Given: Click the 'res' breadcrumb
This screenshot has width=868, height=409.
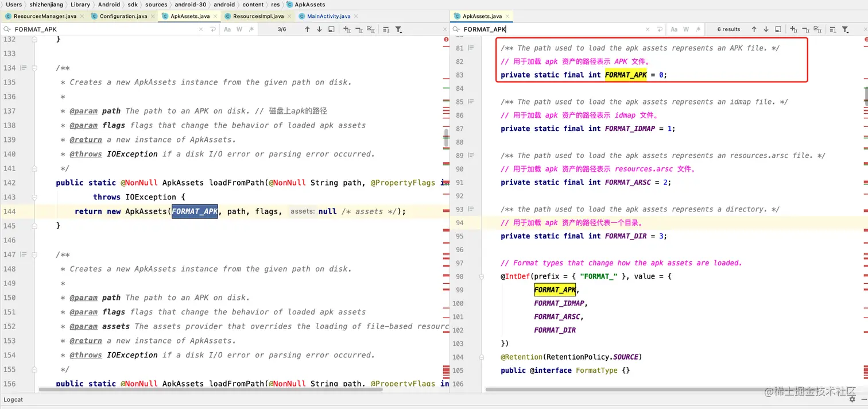Looking at the screenshot, I should [276, 4].
